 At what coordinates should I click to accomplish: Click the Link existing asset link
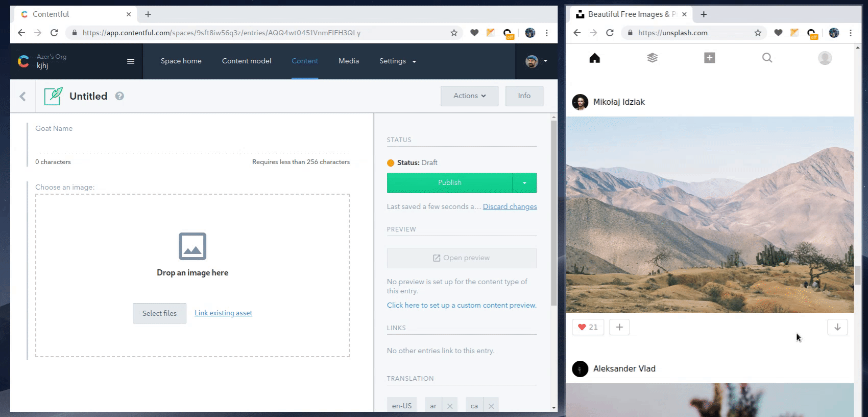click(x=223, y=313)
